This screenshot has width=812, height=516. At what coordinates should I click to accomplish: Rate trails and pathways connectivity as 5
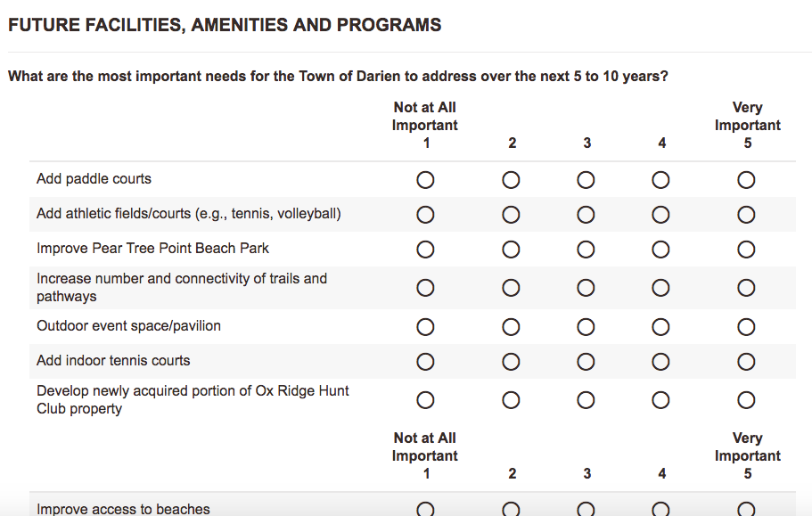746,287
